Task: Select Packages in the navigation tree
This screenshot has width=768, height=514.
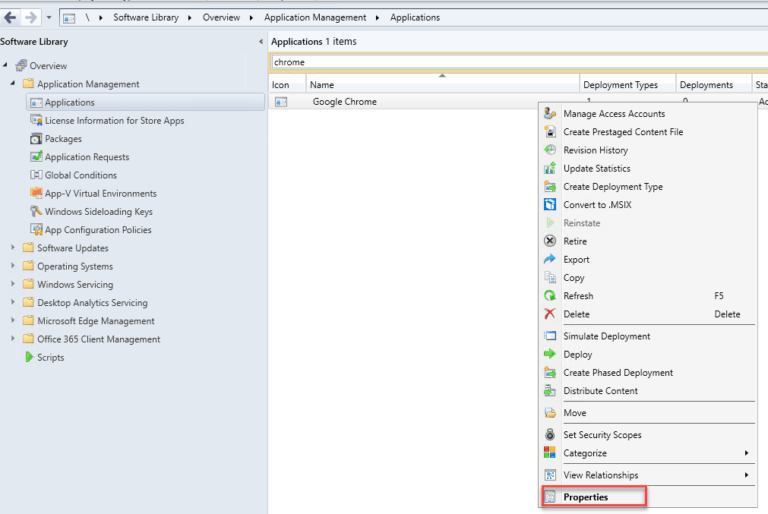Action: (x=63, y=139)
